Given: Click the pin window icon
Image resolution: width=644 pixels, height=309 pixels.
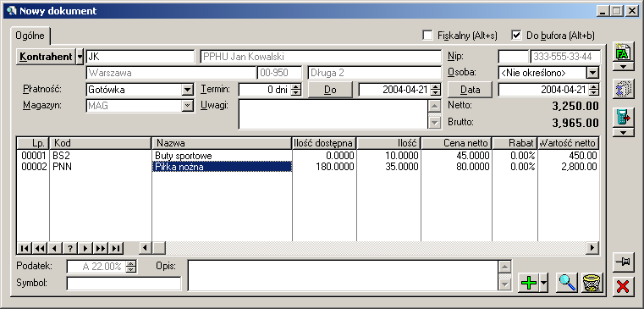Looking at the screenshot, I should click(x=623, y=262).
